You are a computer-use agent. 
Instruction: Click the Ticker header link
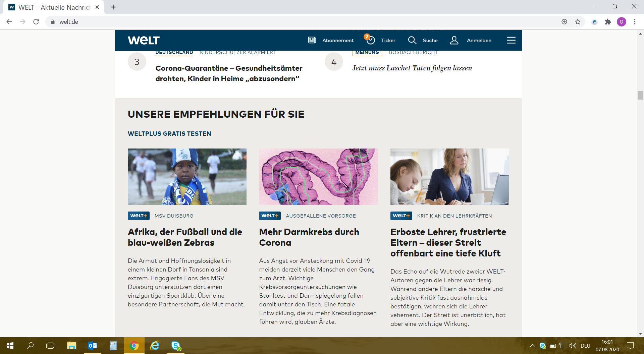[388, 41]
